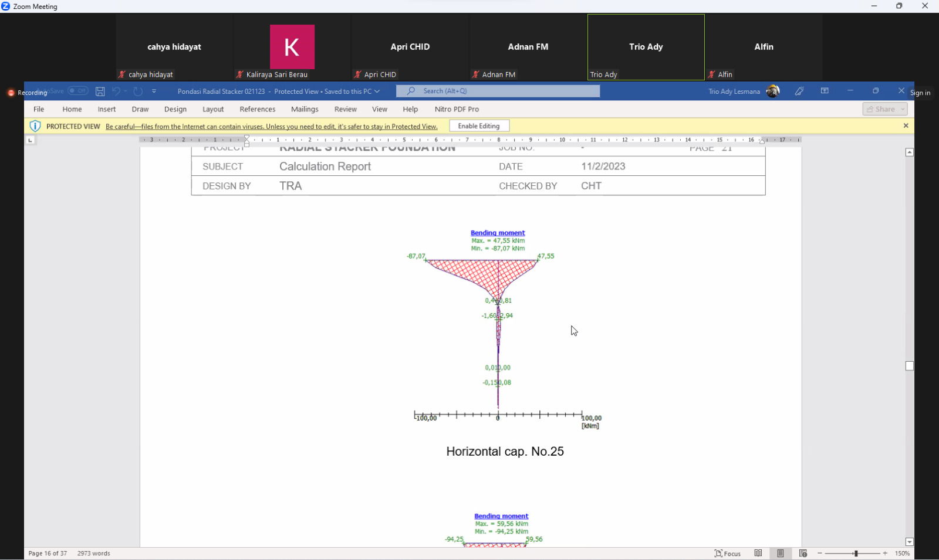939x560 pixels.
Task: Enable Focus mode in status bar
Action: [728, 553]
